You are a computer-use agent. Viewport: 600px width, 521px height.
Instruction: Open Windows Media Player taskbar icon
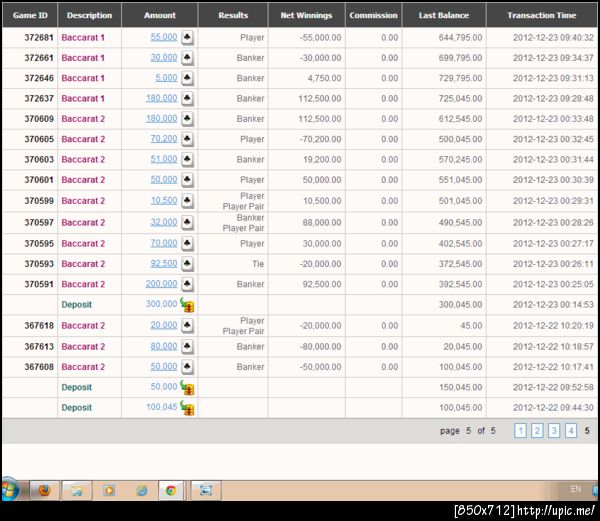[x=109, y=490]
